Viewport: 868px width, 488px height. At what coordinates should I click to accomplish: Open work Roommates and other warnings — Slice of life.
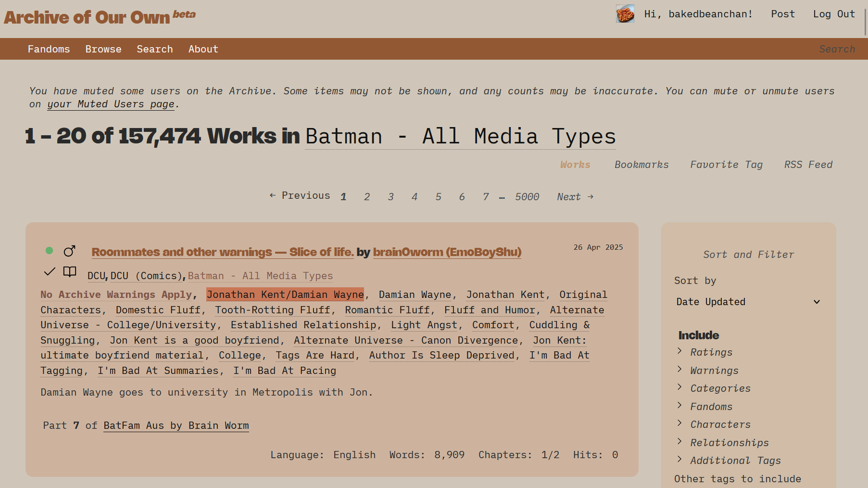pos(223,252)
